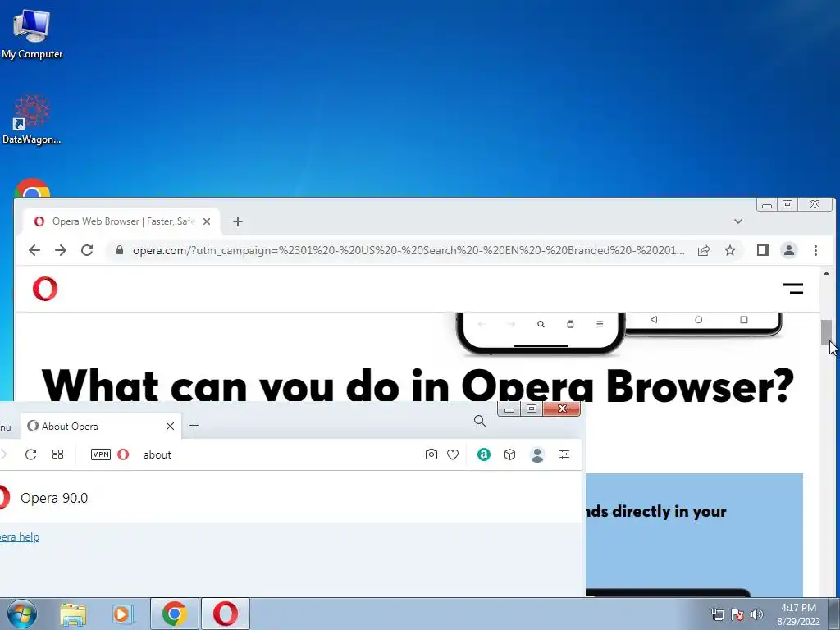Screen dimensions: 840x630
Task: Click the Chrome address bar URL
Action: point(409,250)
